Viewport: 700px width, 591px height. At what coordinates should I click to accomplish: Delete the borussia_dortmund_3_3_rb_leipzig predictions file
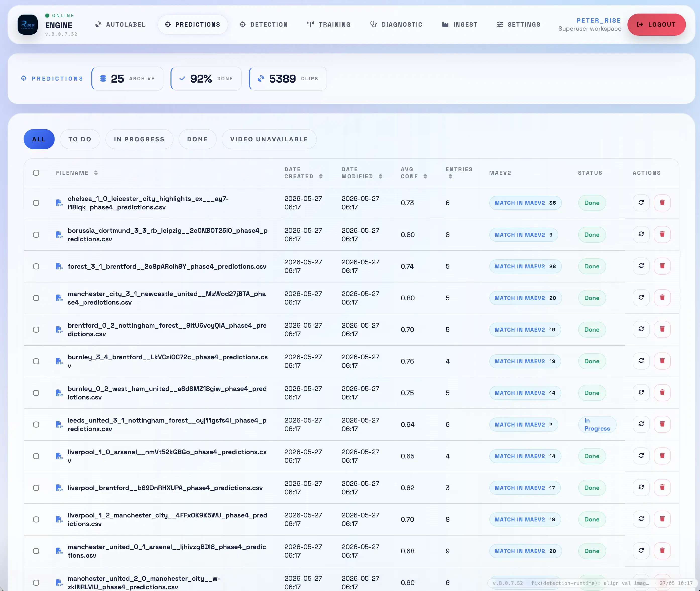662,234
